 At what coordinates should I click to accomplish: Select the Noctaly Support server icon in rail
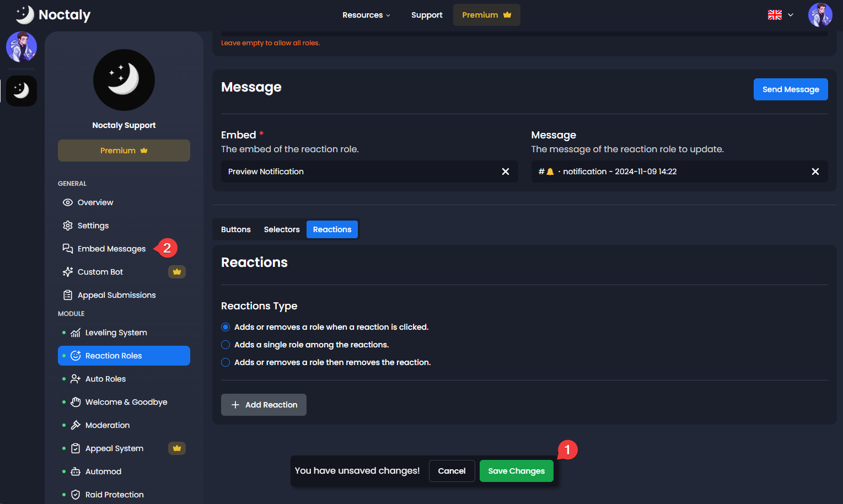click(x=22, y=91)
